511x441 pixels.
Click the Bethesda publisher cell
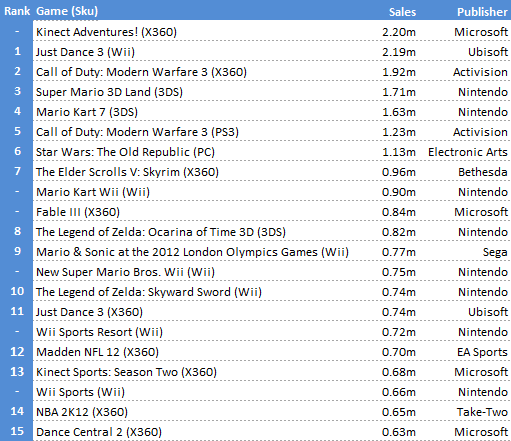tap(483, 172)
